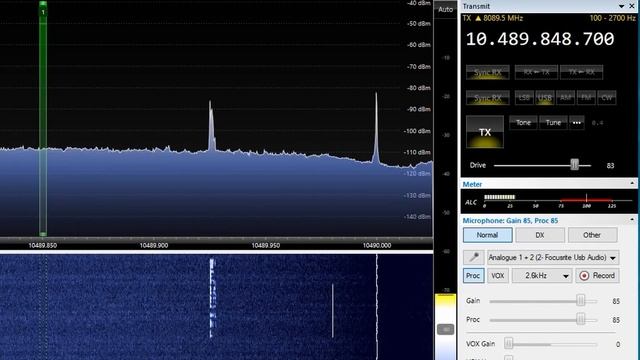
Task: Click the 10489.900 frequency axis label
Action: pyautogui.click(x=154, y=245)
